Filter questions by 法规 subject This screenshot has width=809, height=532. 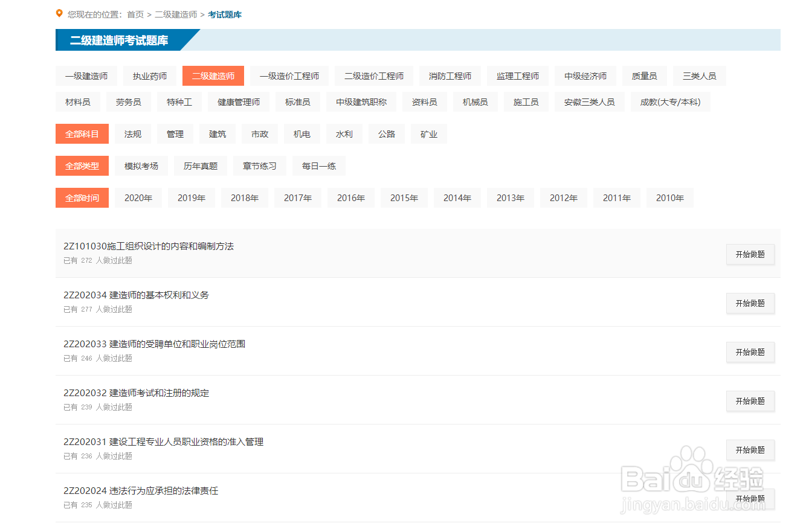tap(133, 133)
